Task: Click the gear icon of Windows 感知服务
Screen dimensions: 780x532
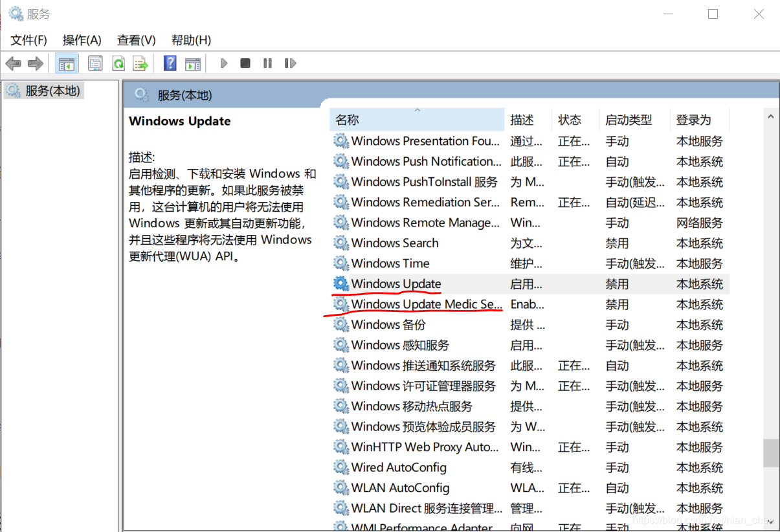Action: [x=341, y=345]
